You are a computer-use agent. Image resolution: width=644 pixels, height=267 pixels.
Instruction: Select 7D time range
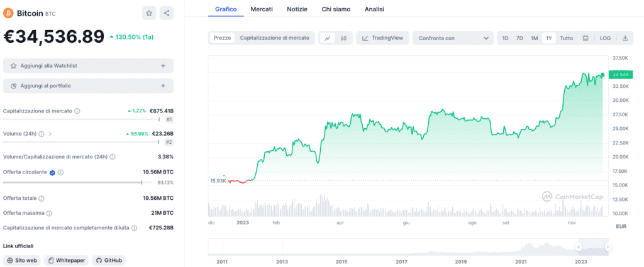tap(519, 38)
